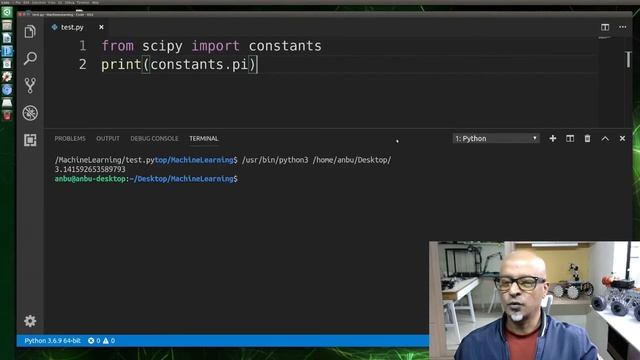Screen dimensions: 640x360
Task: Open Source Control view in activity bar
Action: click(x=30, y=85)
